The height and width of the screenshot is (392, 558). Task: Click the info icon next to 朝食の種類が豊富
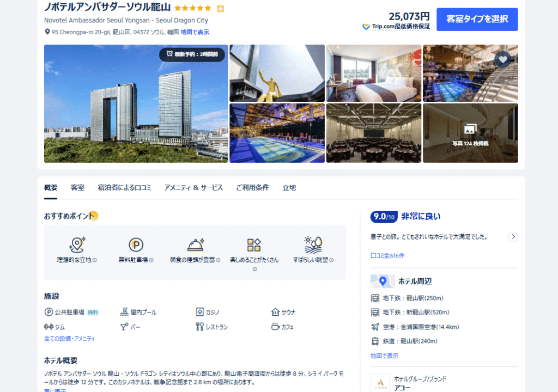tap(218, 260)
